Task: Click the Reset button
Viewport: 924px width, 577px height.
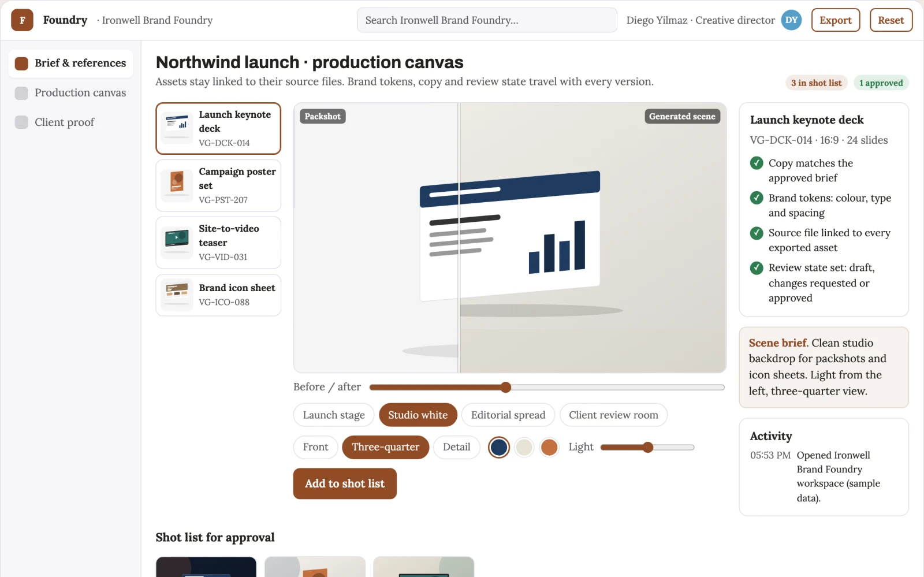Action: tap(891, 20)
